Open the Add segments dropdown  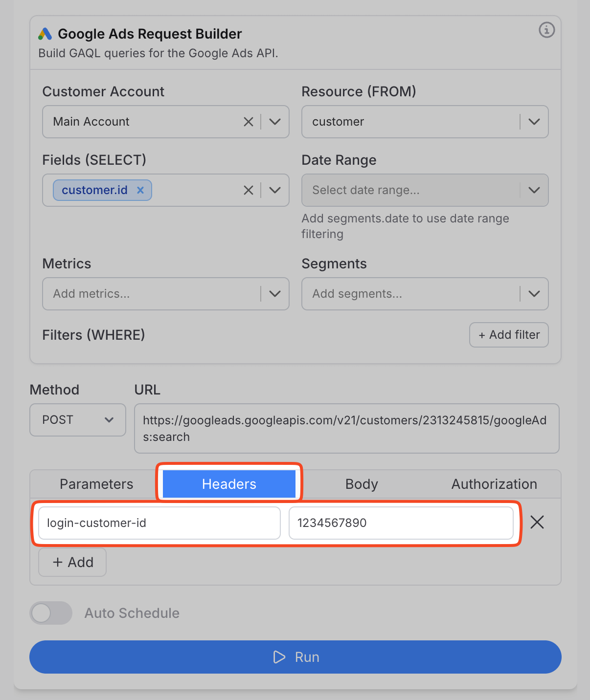pos(534,294)
